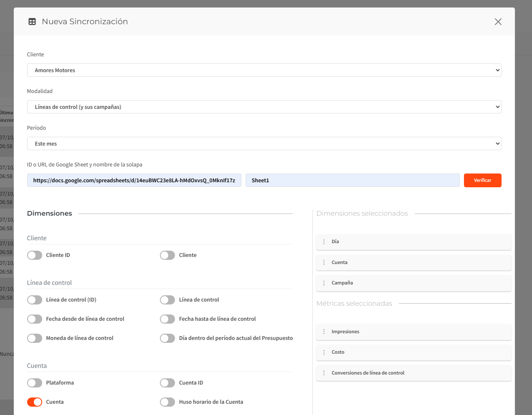The height and width of the screenshot is (415, 532).
Task: Turn on the Plataforma toggle
Action: pos(35,383)
